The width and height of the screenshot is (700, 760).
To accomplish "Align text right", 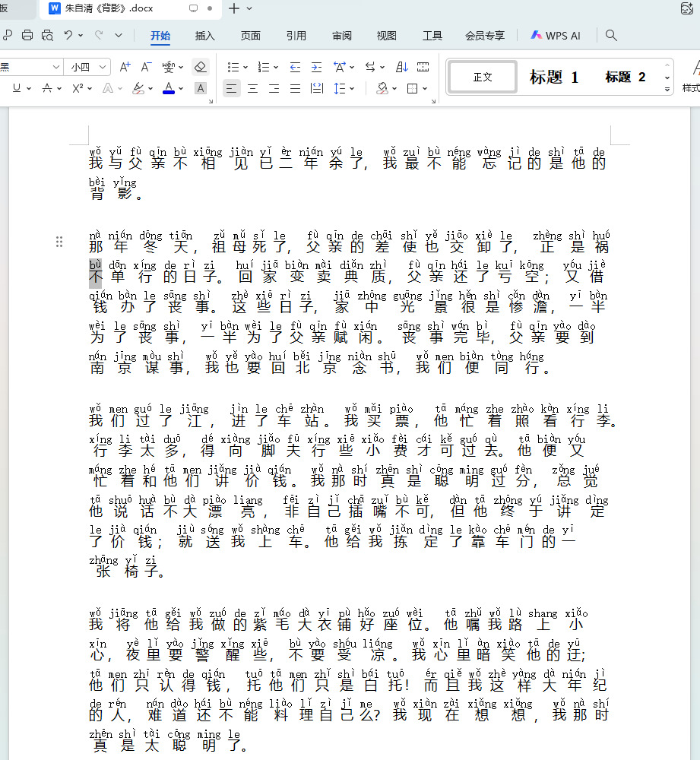I will [x=274, y=89].
